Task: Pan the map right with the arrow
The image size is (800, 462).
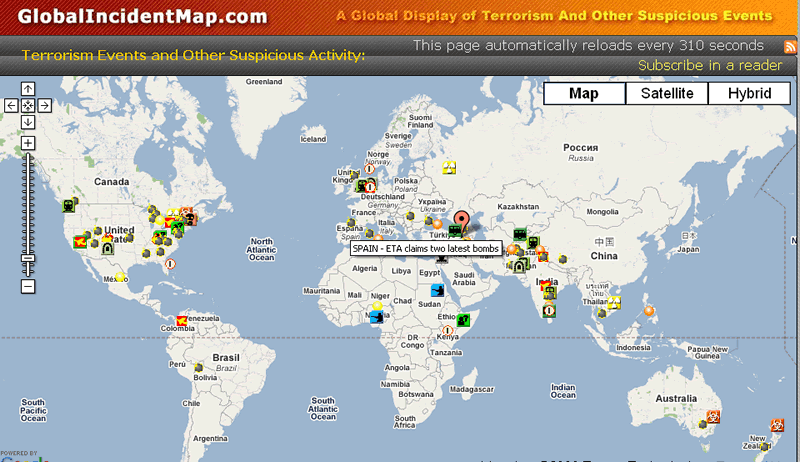Action: 44,106
